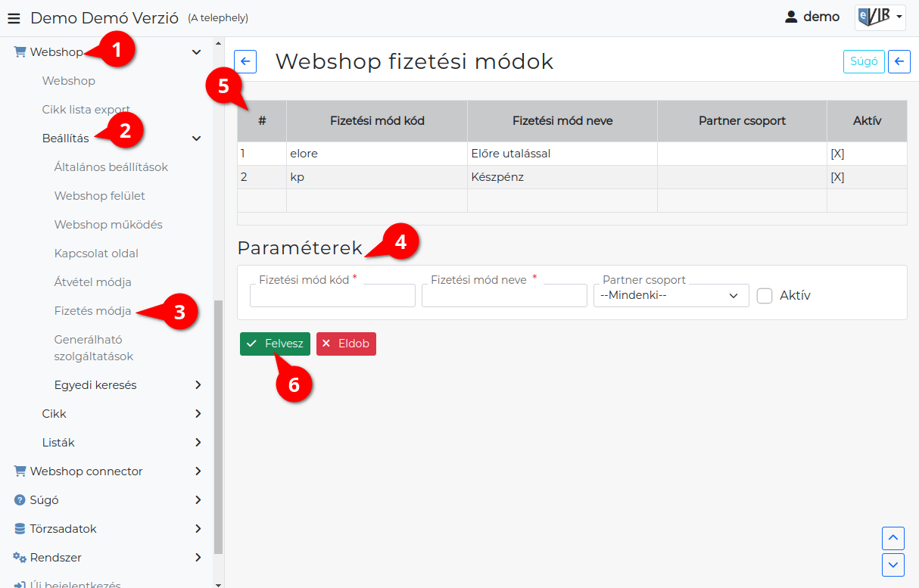The image size is (919, 588).
Task: Click the Partner csoport column header
Action: [x=742, y=121]
